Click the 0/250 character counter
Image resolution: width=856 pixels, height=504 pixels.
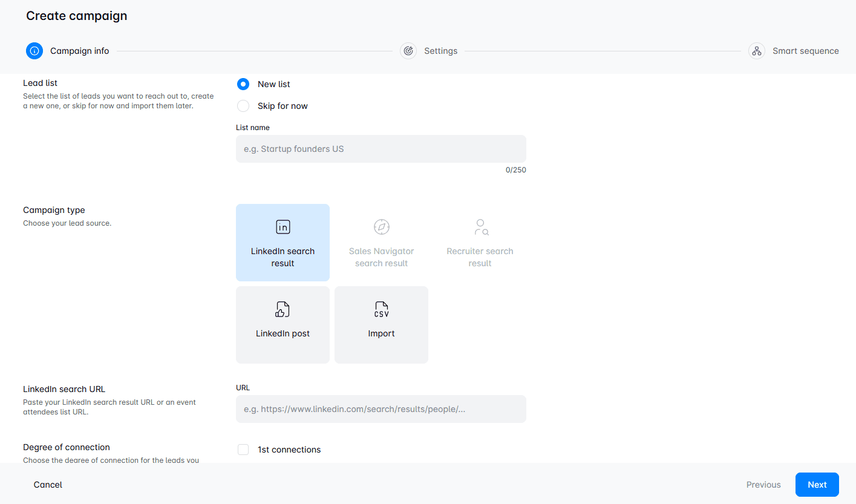[x=516, y=170]
